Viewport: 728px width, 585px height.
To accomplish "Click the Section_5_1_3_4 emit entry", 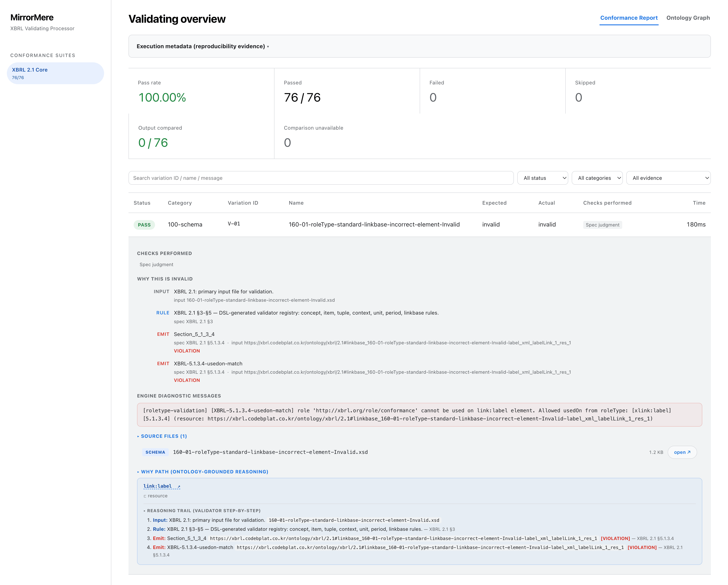I will point(194,334).
